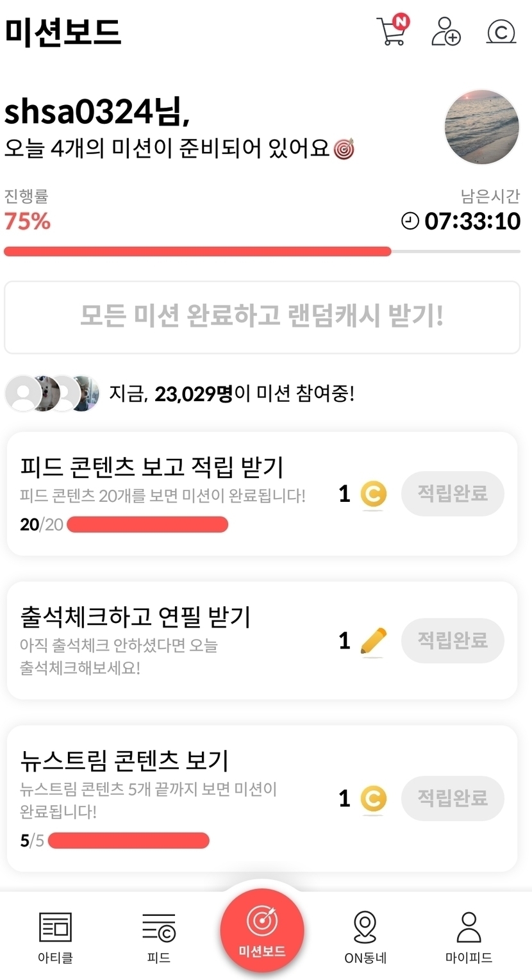The width and height of the screenshot is (532, 980).
Task: Tap the target emoji after mission greeting
Action: tap(344, 149)
